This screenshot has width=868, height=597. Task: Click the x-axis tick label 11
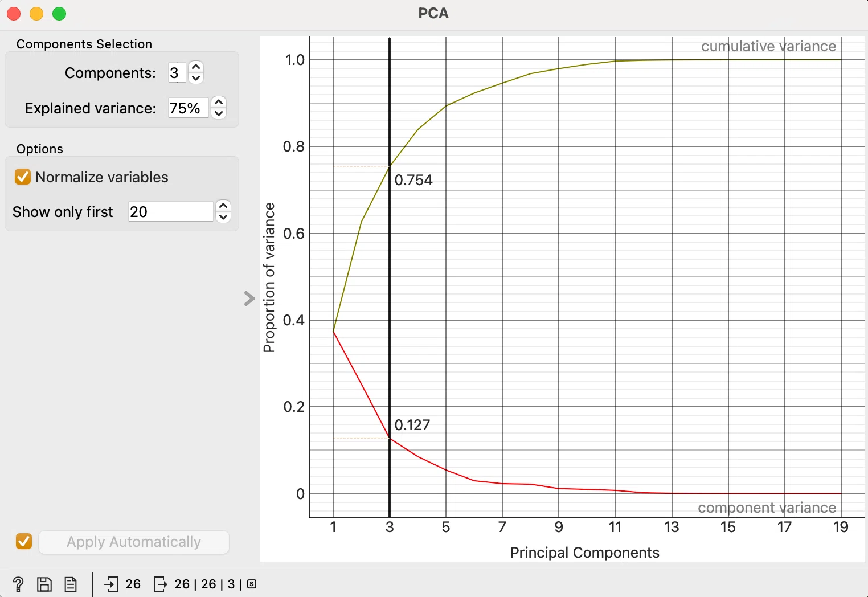pos(615,527)
